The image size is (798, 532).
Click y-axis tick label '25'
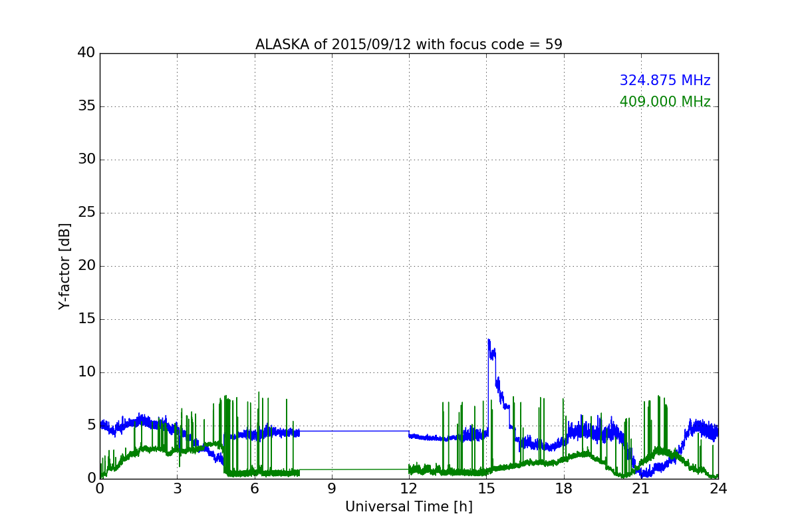click(x=86, y=213)
